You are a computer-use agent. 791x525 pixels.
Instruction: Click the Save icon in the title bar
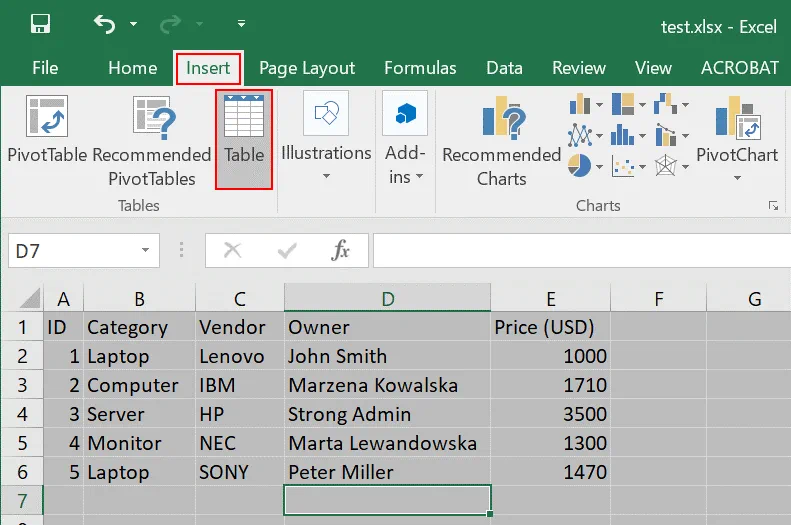click(40, 24)
